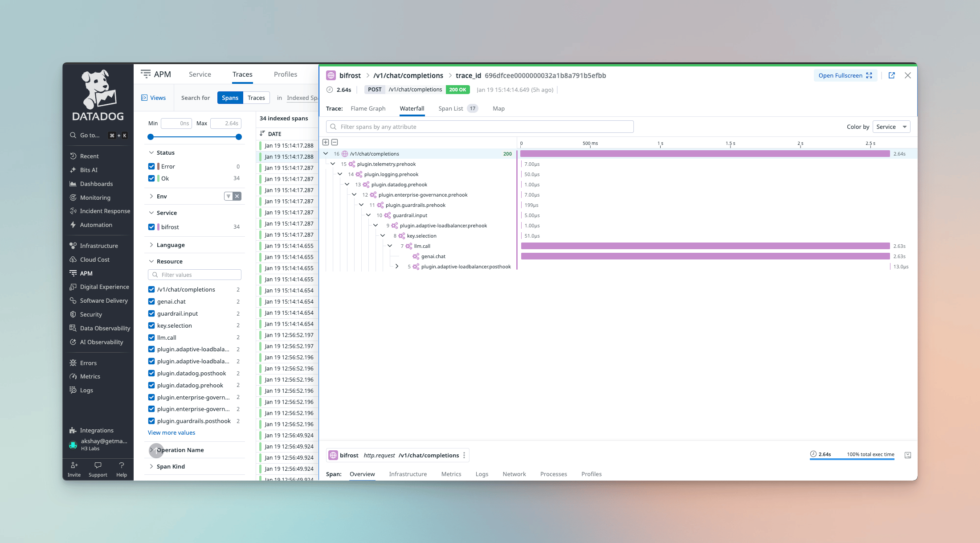Uncheck the Ok status checkbox
The height and width of the screenshot is (543, 980).
151,178
